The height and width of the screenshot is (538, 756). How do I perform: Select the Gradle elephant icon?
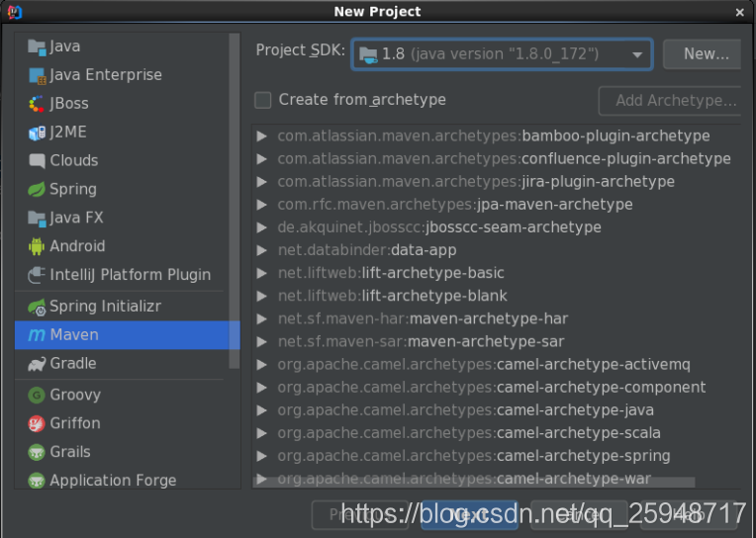tap(37, 364)
